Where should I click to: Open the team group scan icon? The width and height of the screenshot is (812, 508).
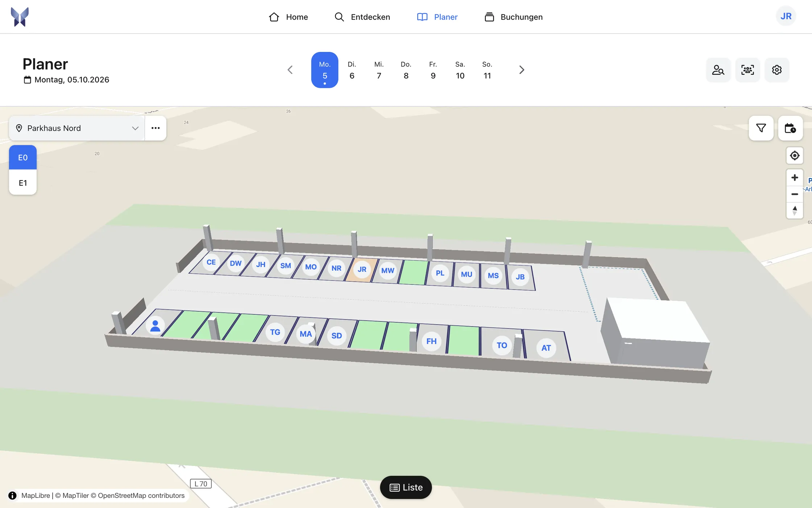(x=747, y=70)
